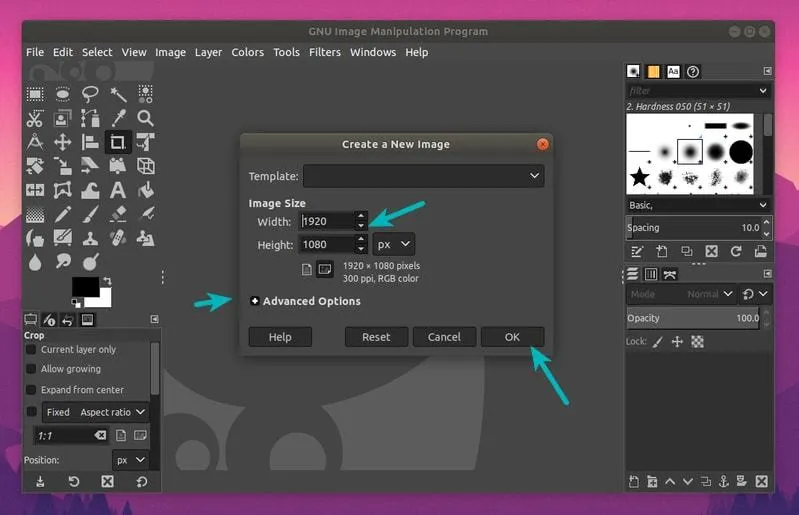This screenshot has height=515, width=799.
Task: Select the Pencil tool
Action: 63,214
